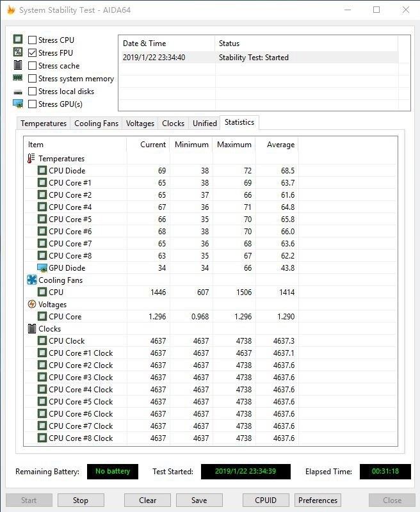Click the Voltages lightning icon
This screenshot has height=512, width=420.
(x=31, y=305)
